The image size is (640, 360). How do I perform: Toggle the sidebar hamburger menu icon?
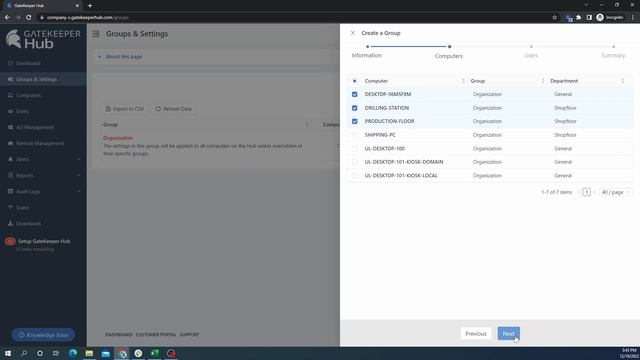coord(96,34)
